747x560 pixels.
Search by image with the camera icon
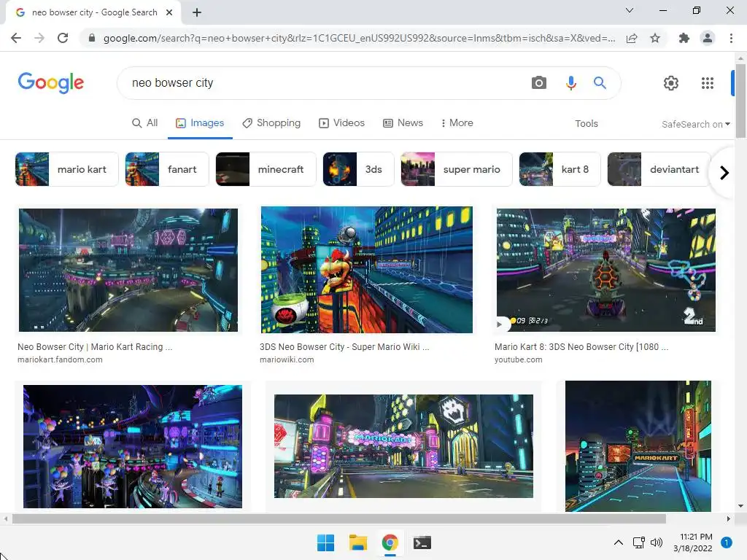click(539, 83)
